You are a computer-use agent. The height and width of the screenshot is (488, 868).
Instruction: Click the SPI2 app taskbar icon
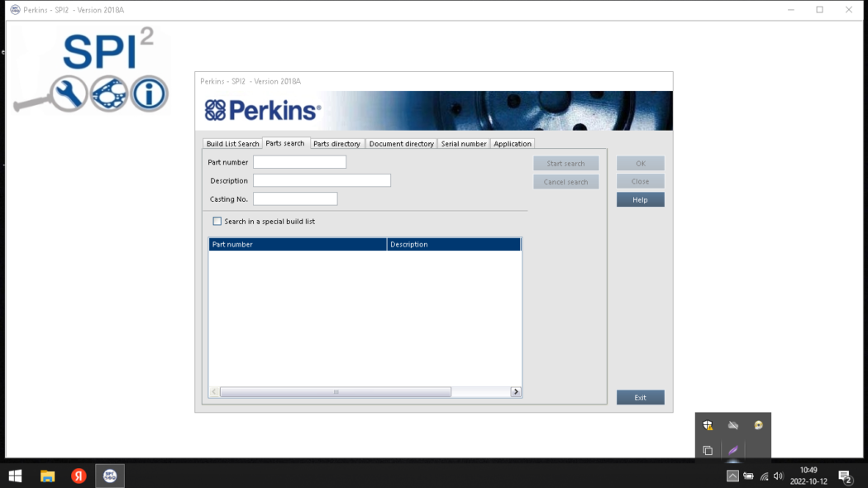tap(110, 476)
